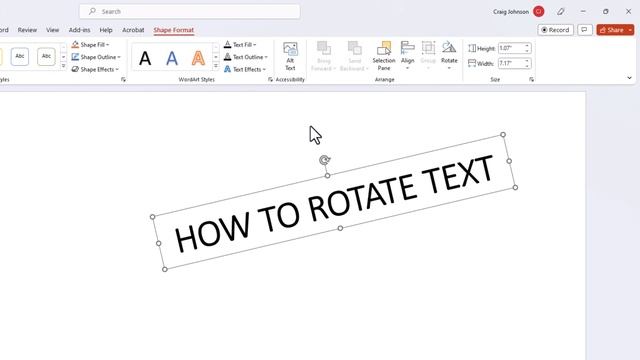Open the Rotate options
Viewport: 640px width, 360px height.
[x=449, y=56]
